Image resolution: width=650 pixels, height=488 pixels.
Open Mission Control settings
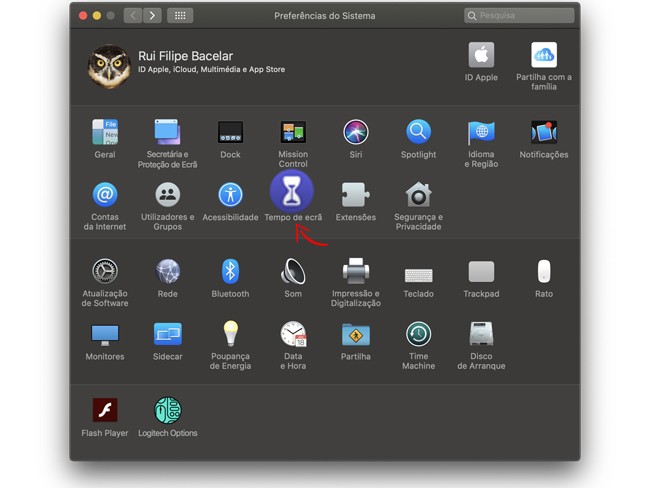click(x=293, y=132)
